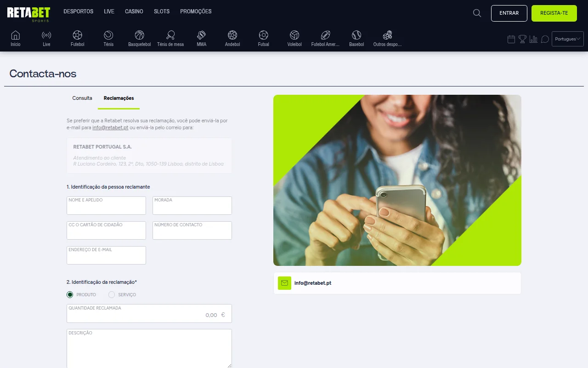Click the Entrar login button
Image resolution: width=588 pixels, height=368 pixels.
coord(509,13)
